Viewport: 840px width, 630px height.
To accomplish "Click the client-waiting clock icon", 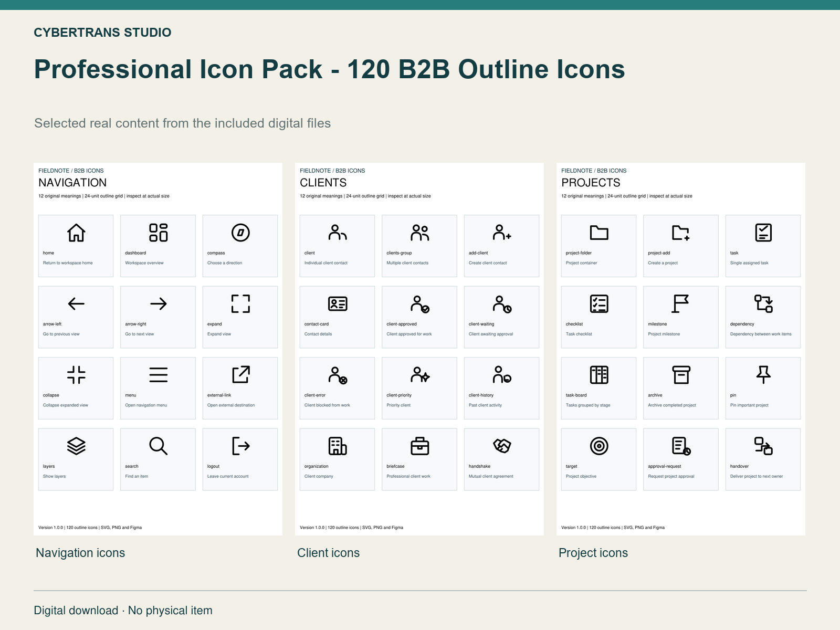I will (x=502, y=303).
